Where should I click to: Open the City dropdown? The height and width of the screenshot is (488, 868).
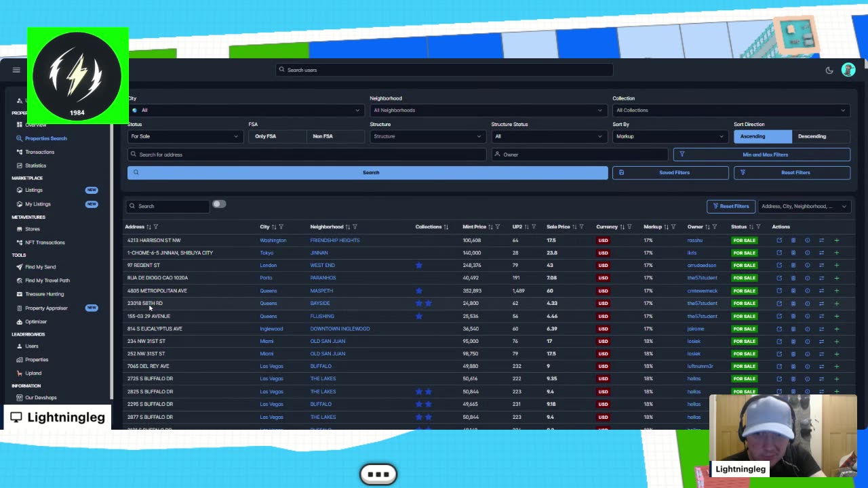245,110
